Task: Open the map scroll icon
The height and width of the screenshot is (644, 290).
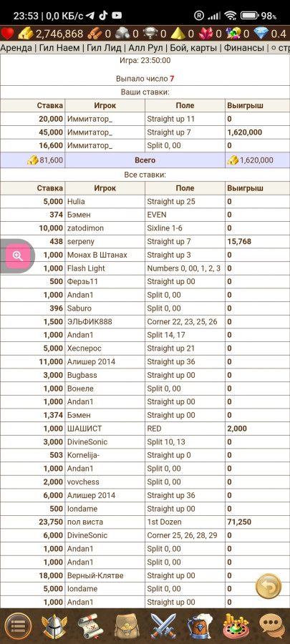Action: [x=90, y=626]
